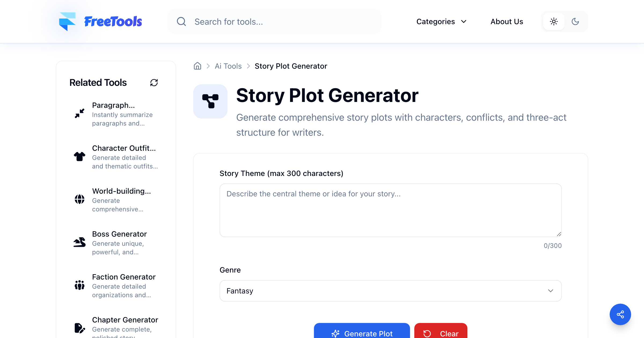The height and width of the screenshot is (338, 644).
Task: Click the search magnifier icon
Action: click(181, 21)
